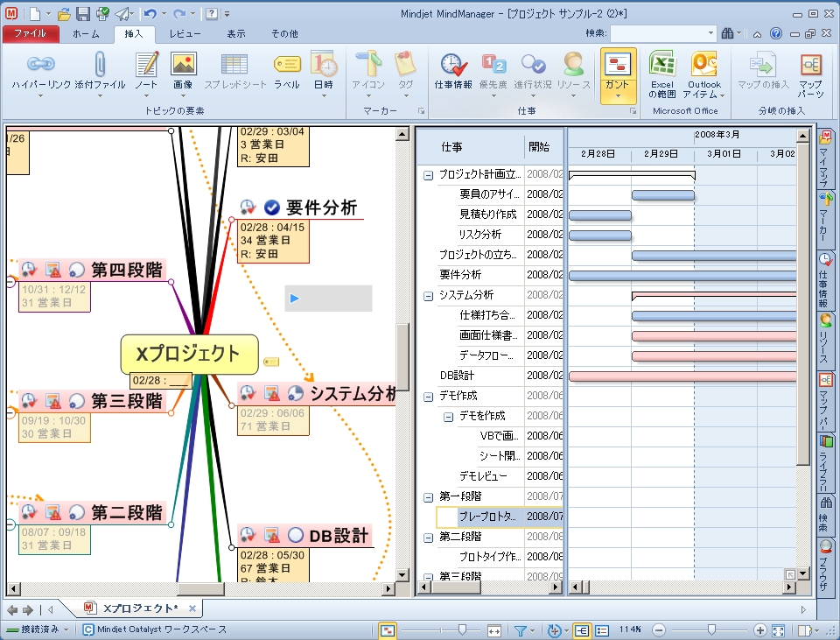Open the Markers side panel tab
840x640 pixels.
tap(825, 217)
